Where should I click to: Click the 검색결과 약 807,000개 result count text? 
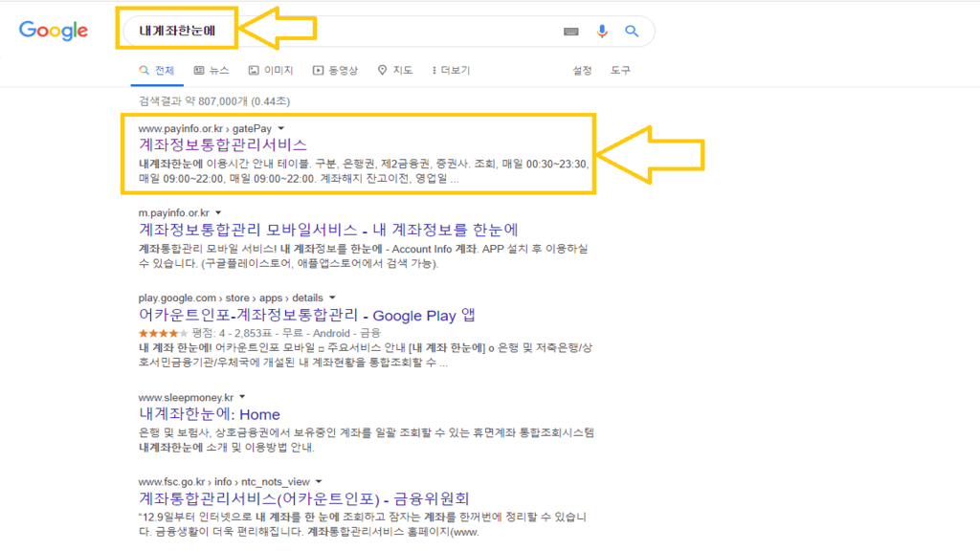[x=213, y=101]
